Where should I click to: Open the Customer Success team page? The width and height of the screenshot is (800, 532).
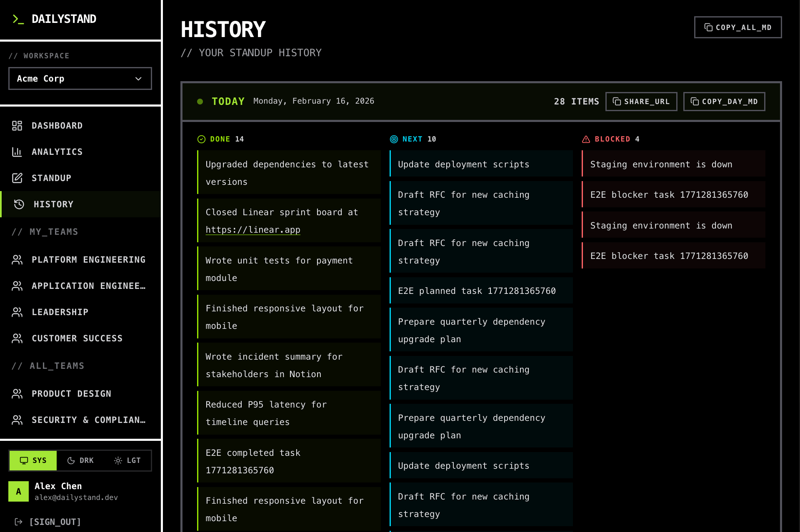pos(77,338)
